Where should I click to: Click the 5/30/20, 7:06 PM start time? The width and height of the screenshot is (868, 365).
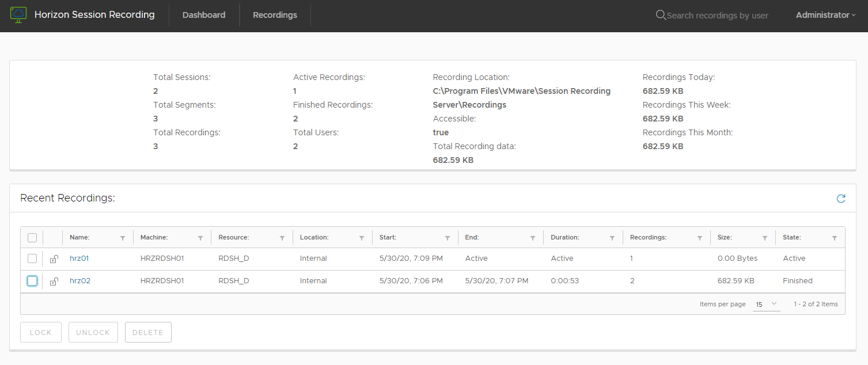[411, 281]
